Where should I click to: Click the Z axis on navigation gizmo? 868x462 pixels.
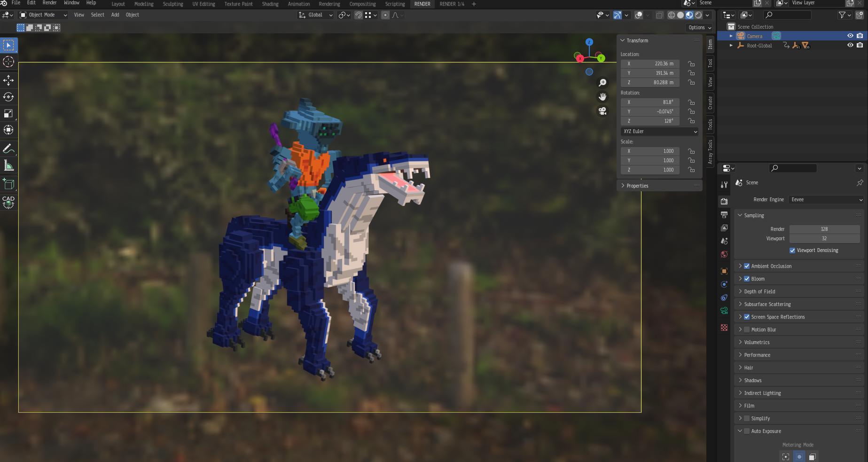point(589,42)
